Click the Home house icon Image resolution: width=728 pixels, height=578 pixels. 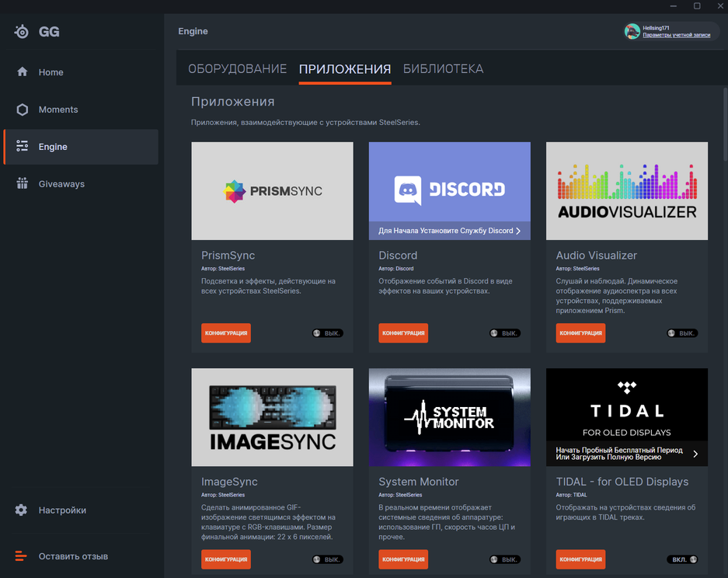coord(23,72)
